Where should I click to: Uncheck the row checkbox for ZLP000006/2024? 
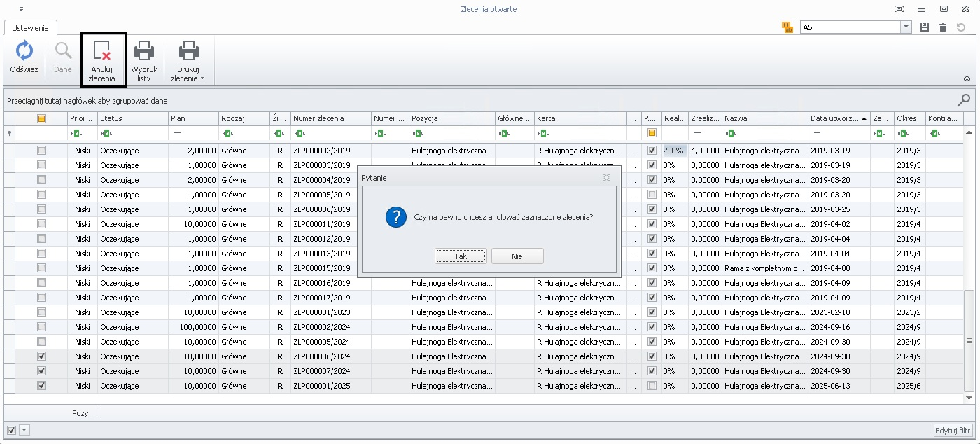41,356
